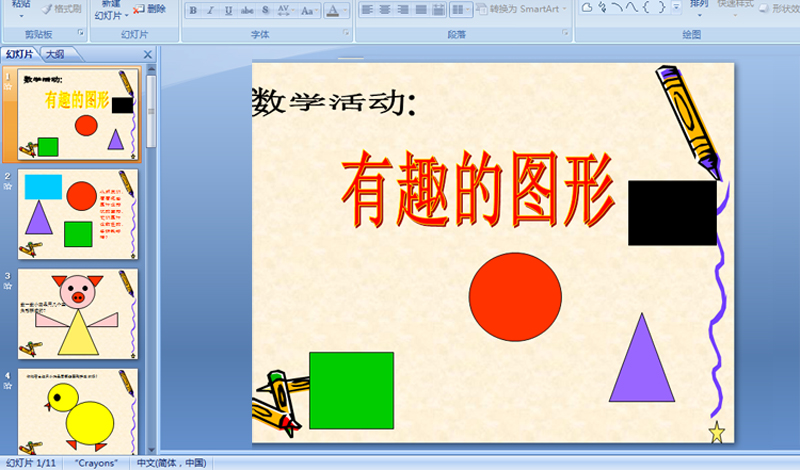Click the 删除 delete slide icon

(150, 8)
